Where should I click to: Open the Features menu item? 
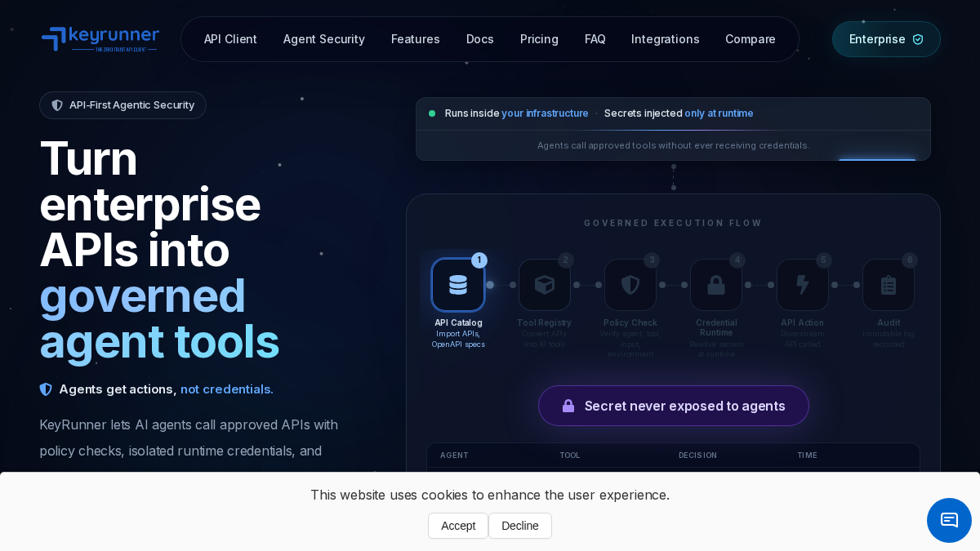pos(416,39)
